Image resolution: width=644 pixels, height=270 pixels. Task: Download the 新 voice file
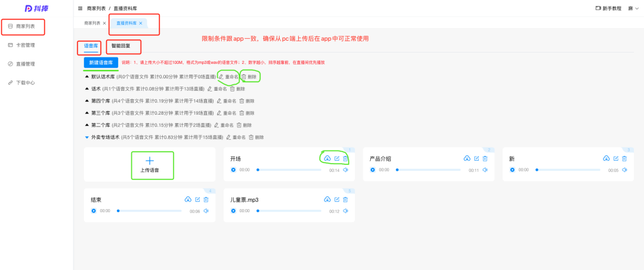[606, 158]
